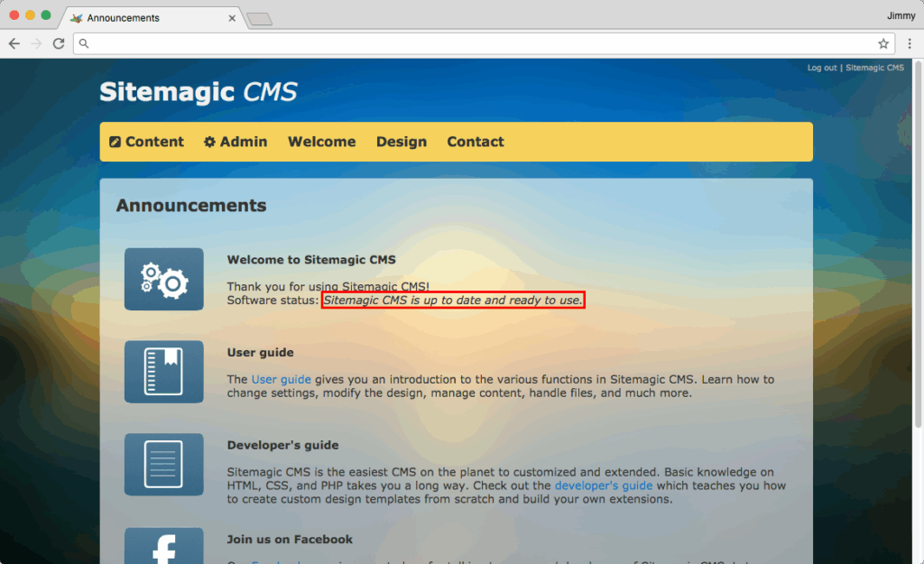
Task: Close the Announcements browser tab
Action: [x=232, y=18]
